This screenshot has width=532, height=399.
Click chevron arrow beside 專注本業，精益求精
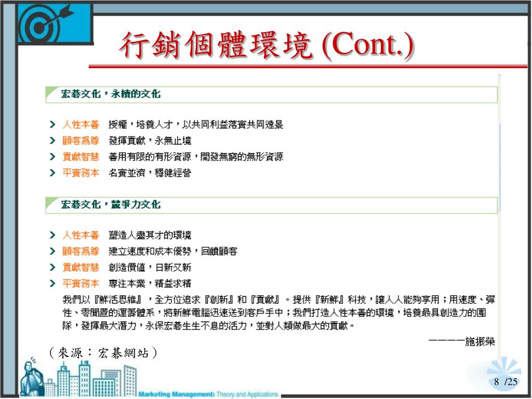click(x=52, y=283)
